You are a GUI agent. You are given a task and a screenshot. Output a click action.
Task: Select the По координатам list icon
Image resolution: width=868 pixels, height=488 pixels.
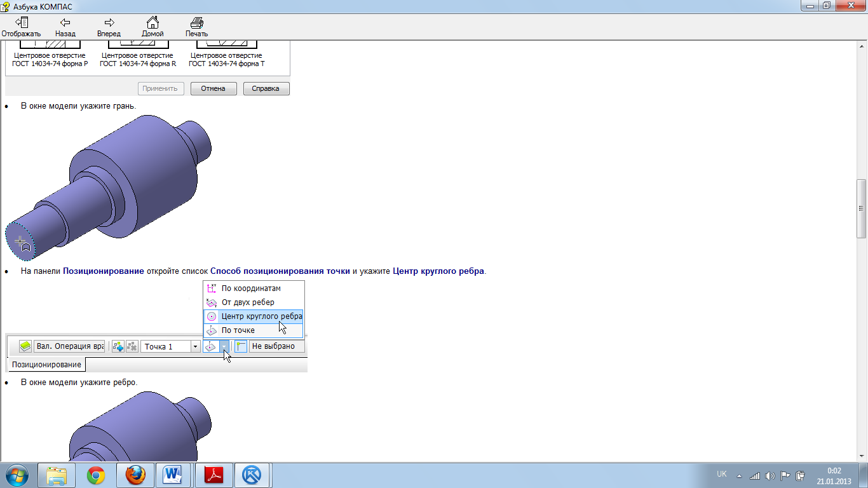coord(212,288)
